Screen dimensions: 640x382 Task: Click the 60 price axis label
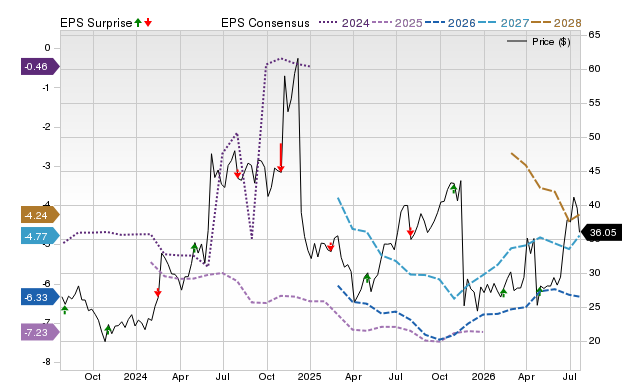point(594,69)
